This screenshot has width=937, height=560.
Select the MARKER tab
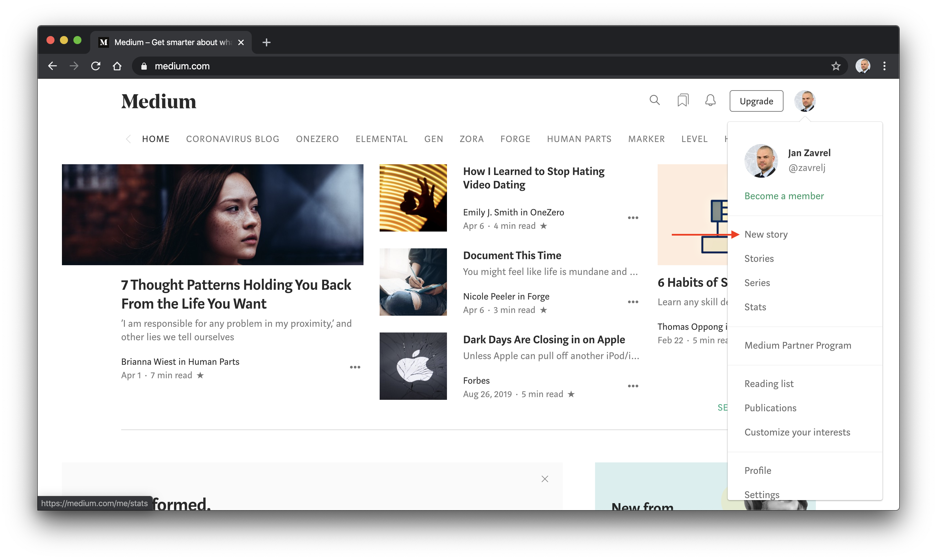pos(646,139)
